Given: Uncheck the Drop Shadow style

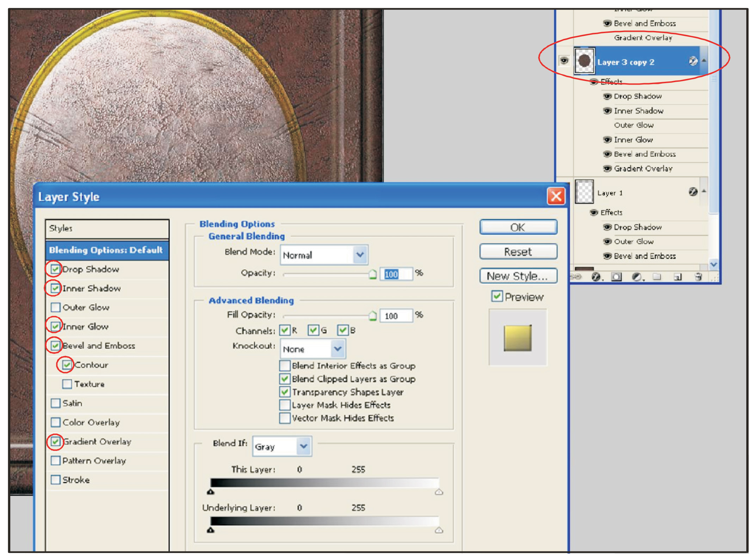Looking at the screenshot, I should click(x=55, y=269).
